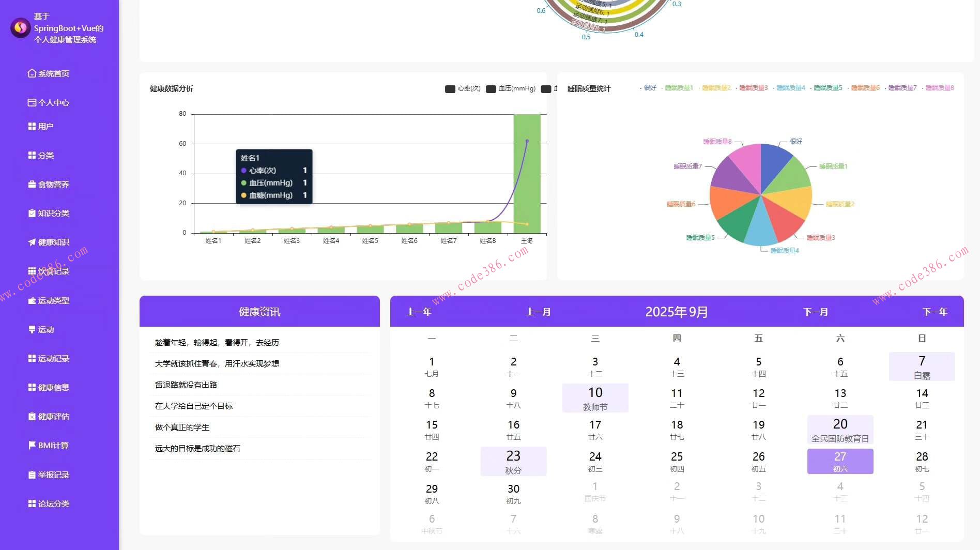
Task: Open 健康信息 via its grid icon
Action: tap(32, 387)
